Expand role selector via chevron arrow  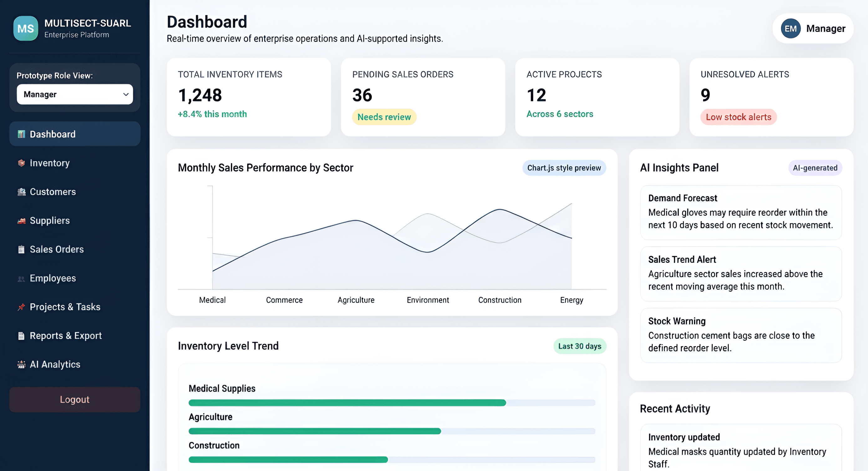point(126,94)
